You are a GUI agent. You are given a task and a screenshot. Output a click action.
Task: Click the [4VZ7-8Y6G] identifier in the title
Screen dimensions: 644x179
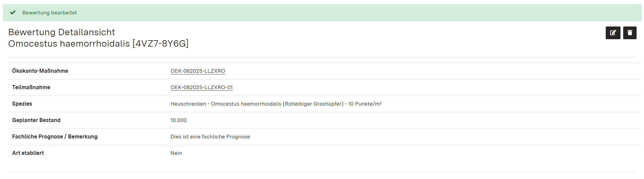tap(160, 44)
